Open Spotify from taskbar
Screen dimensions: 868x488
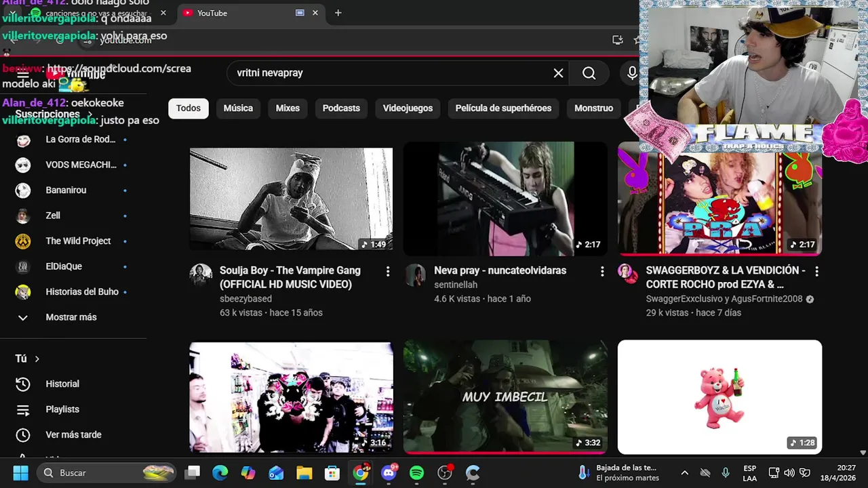coord(416,472)
